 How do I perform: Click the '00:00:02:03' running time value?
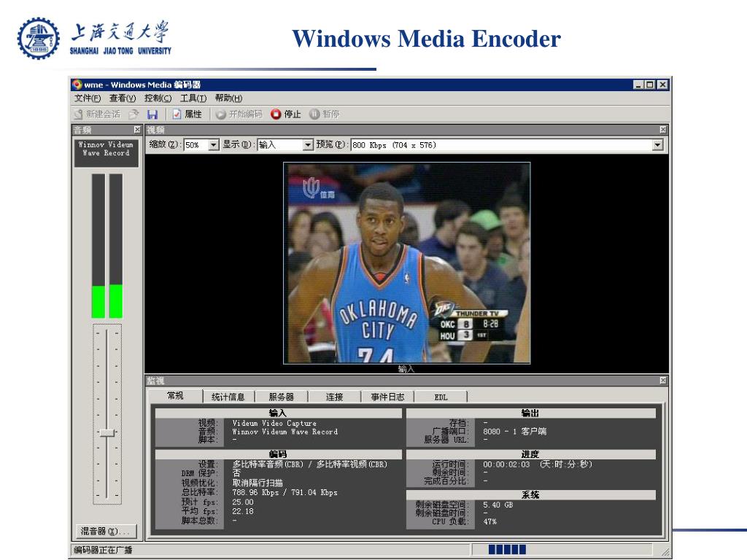[506, 464]
